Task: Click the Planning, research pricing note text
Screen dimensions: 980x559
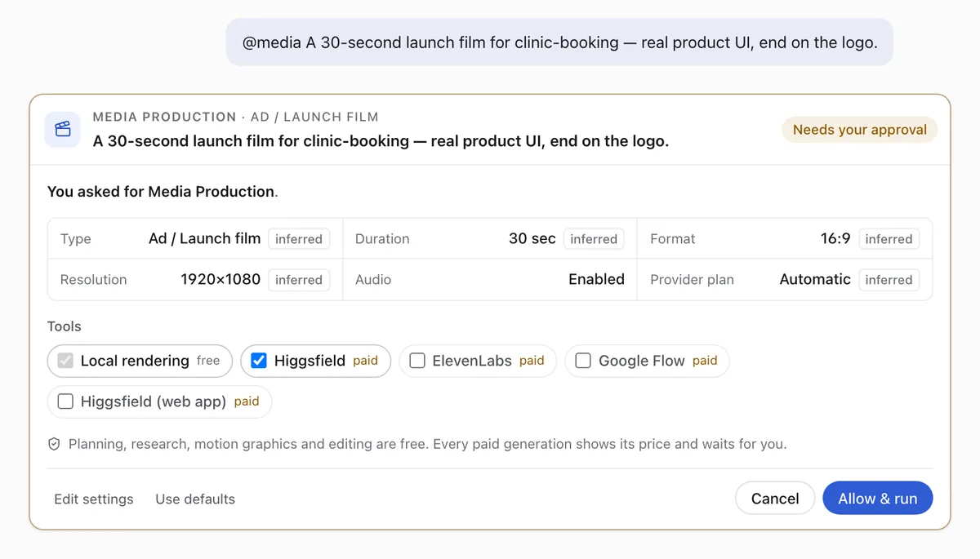Action: [x=427, y=445]
